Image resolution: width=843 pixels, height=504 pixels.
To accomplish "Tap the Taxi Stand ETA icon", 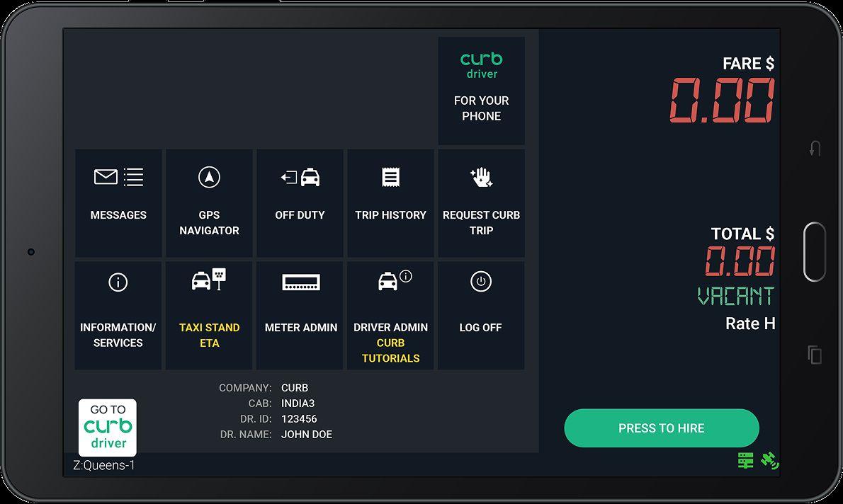I will (x=209, y=279).
